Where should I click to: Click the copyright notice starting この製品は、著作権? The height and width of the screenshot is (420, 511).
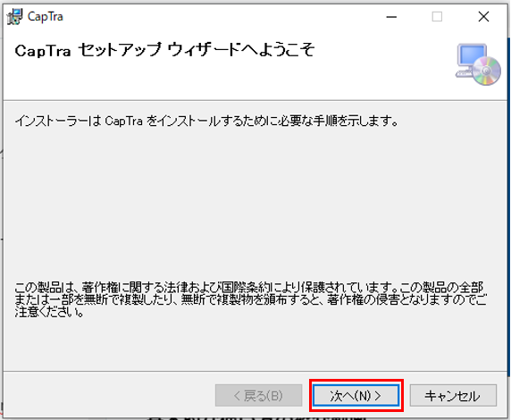pos(250,299)
